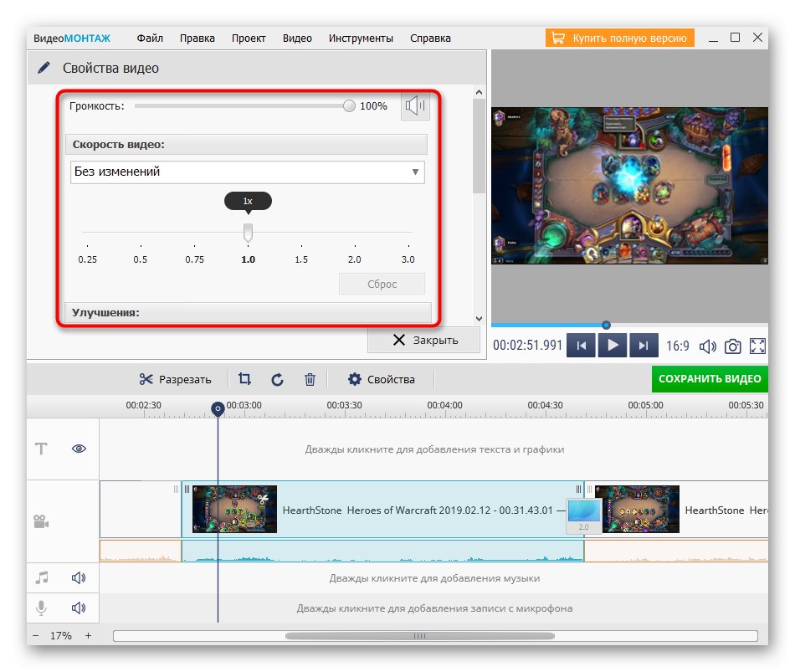
Task: Click the music track note icon
Action: [x=42, y=577]
